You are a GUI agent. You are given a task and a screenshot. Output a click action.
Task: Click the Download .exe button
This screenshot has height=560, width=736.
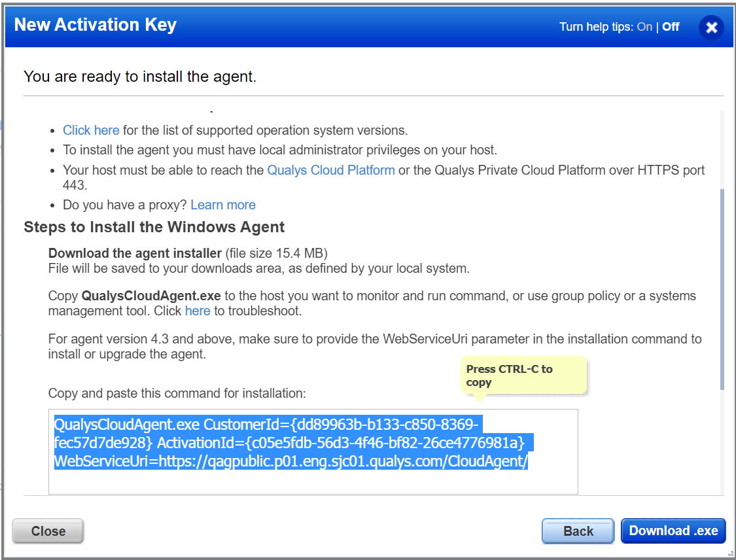click(x=673, y=531)
